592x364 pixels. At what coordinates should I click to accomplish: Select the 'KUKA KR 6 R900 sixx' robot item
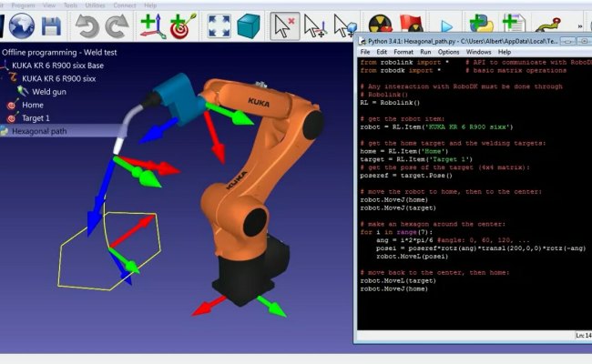click(58, 78)
